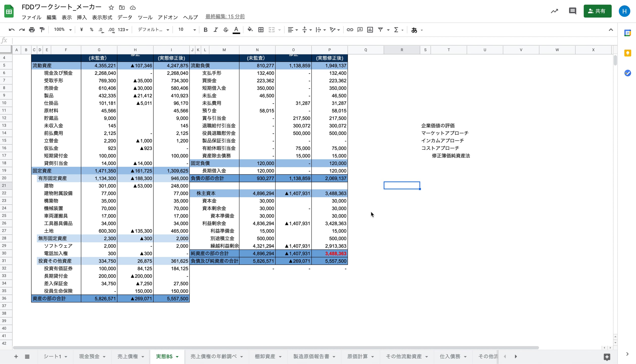The height and width of the screenshot is (364, 636).
Task: Open Google Keep in the side panel
Action: pos(628,53)
